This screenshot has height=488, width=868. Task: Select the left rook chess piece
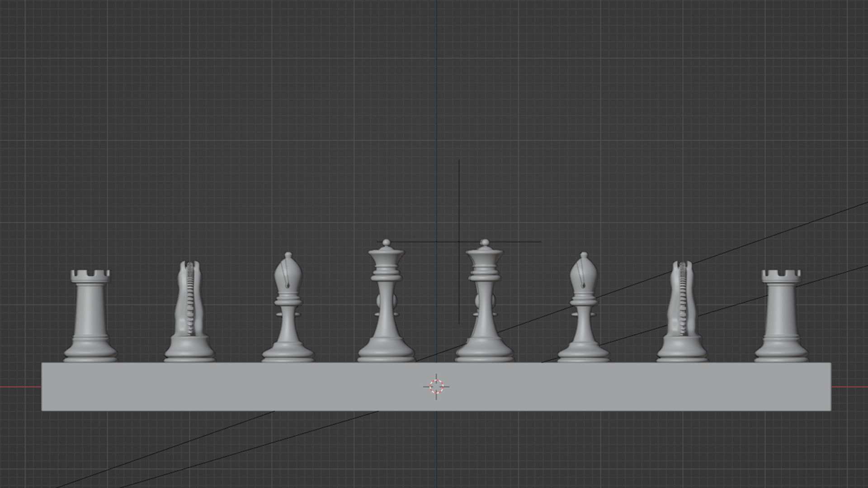coord(90,316)
